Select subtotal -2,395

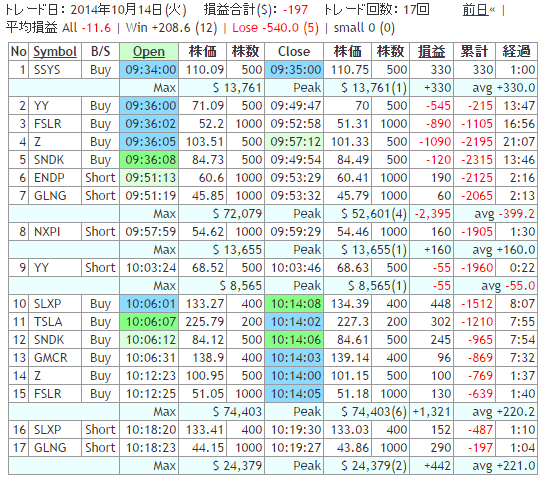point(432,214)
